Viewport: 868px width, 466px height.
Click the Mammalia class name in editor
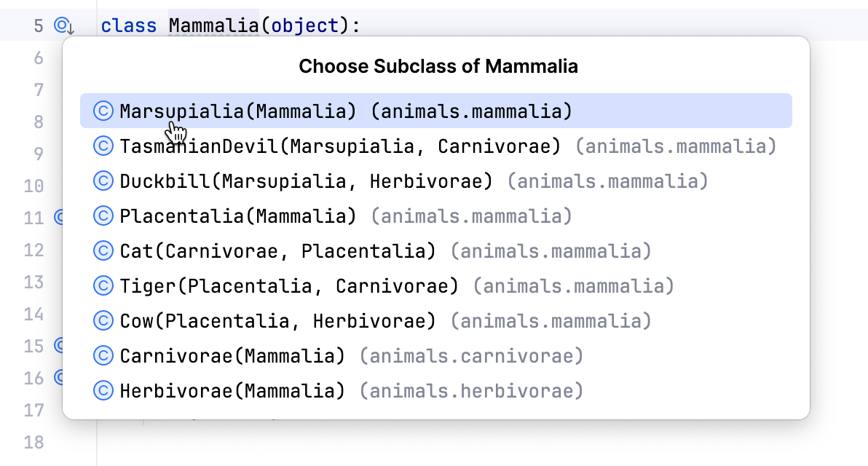pyautogui.click(x=213, y=26)
